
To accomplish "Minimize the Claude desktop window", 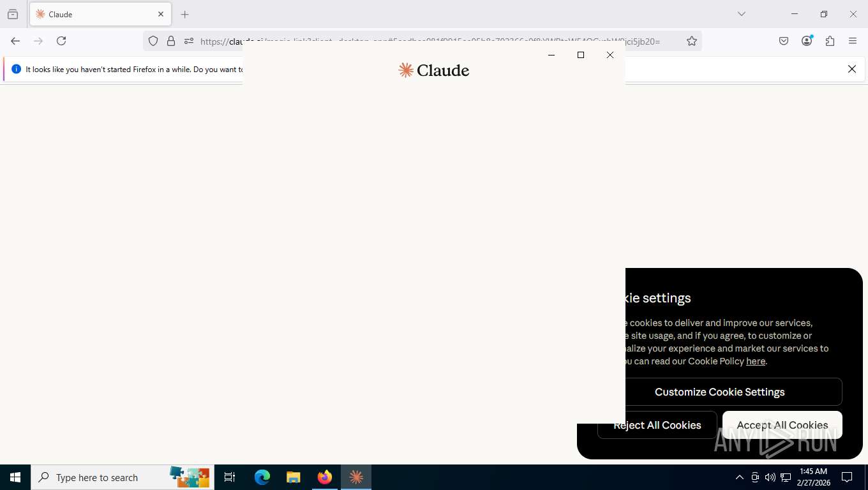I will [551, 55].
